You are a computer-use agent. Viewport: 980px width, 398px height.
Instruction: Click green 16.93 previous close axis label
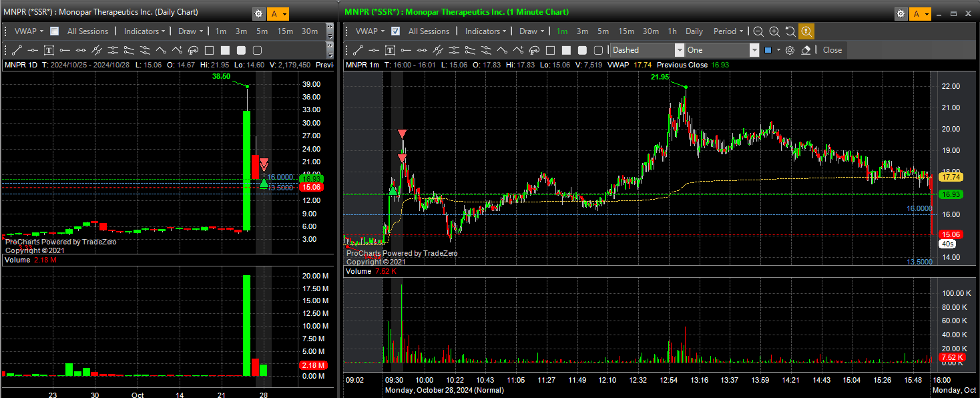949,194
